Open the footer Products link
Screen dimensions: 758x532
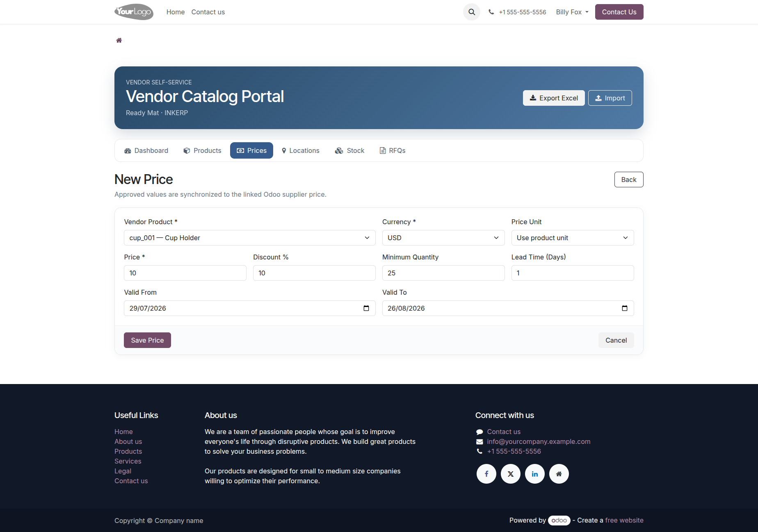pos(128,451)
